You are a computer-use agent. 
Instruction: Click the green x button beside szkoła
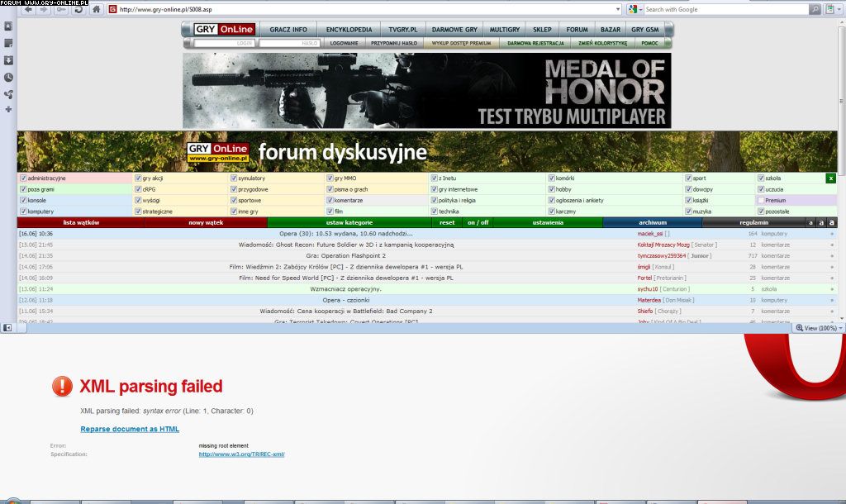(831, 178)
